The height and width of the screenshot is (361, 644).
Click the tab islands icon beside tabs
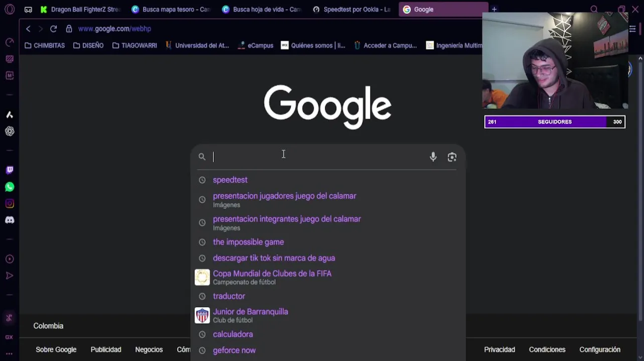point(28,10)
